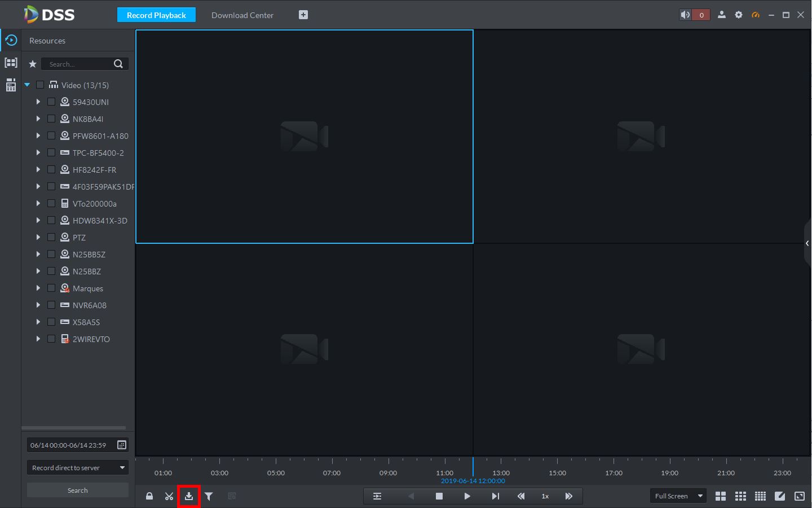Check the 59430UNI device checkbox

click(51, 102)
